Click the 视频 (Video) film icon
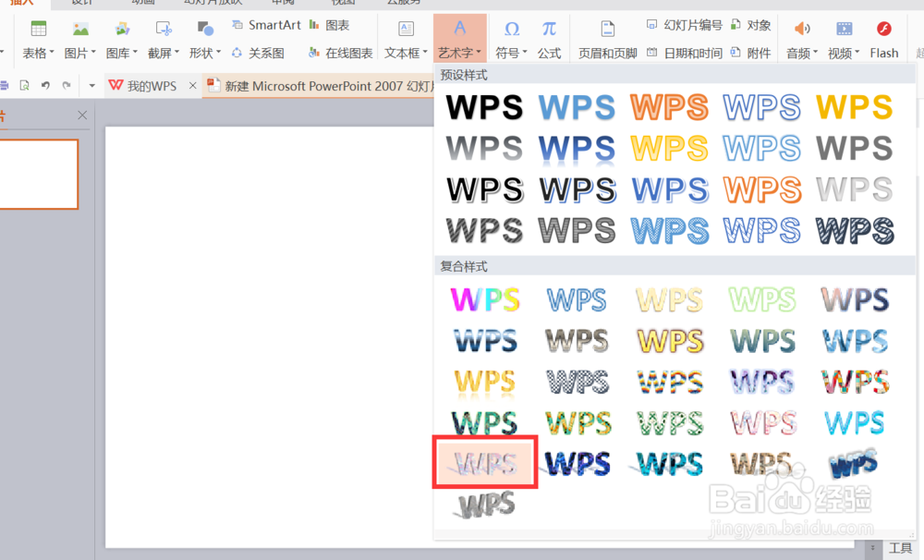The image size is (924, 560). pos(844,29)
